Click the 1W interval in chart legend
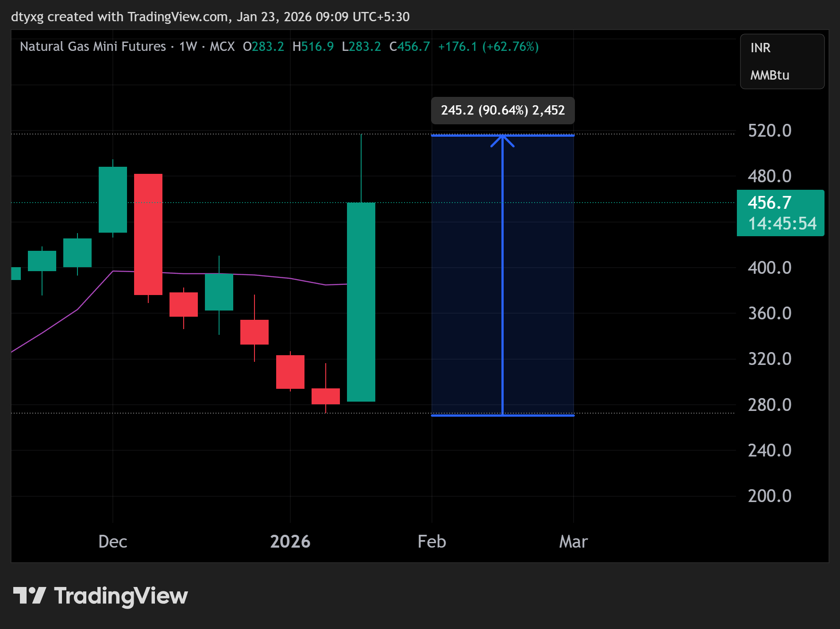This screenshot has height=629, width=840. pos(188,46)
